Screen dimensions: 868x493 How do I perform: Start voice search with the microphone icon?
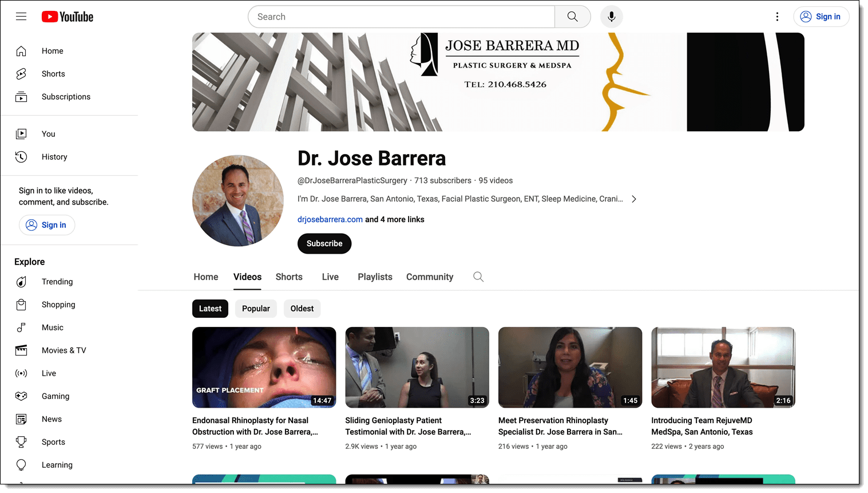pos(611,17)
